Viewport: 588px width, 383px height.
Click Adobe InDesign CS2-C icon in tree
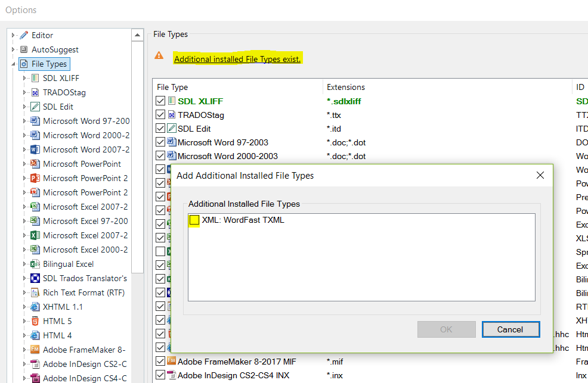pyautogui.click(x=35, y=364)
